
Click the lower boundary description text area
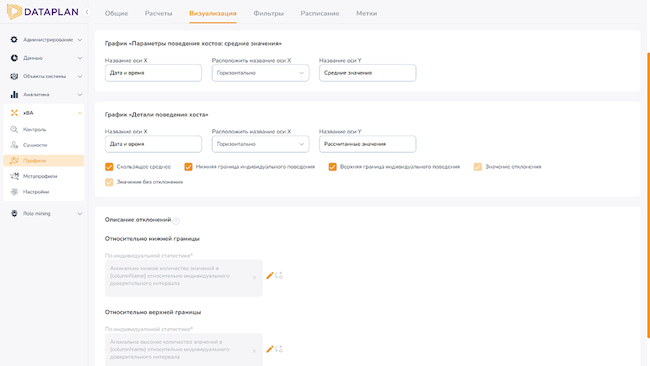(x=184, y=278)
